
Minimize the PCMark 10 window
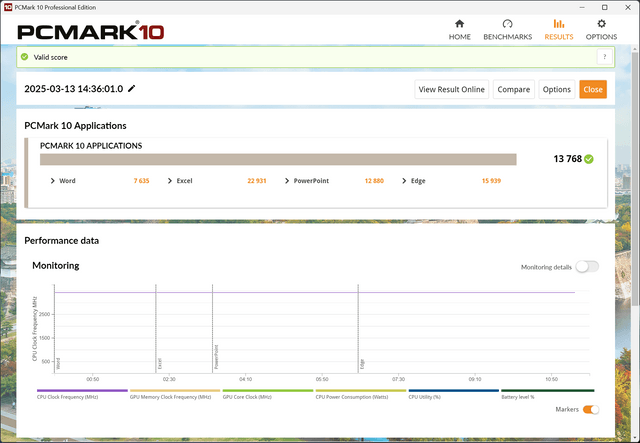point(581,7)
